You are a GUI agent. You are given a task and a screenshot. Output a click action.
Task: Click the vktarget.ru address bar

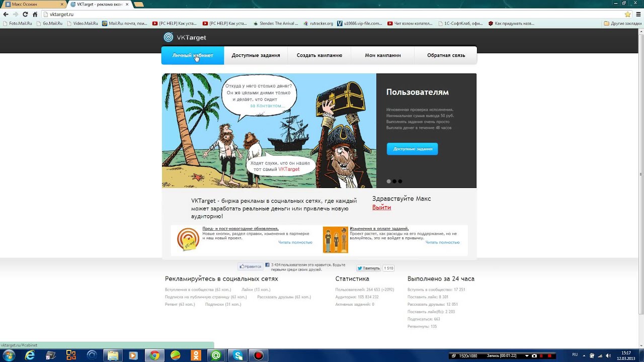332,14
